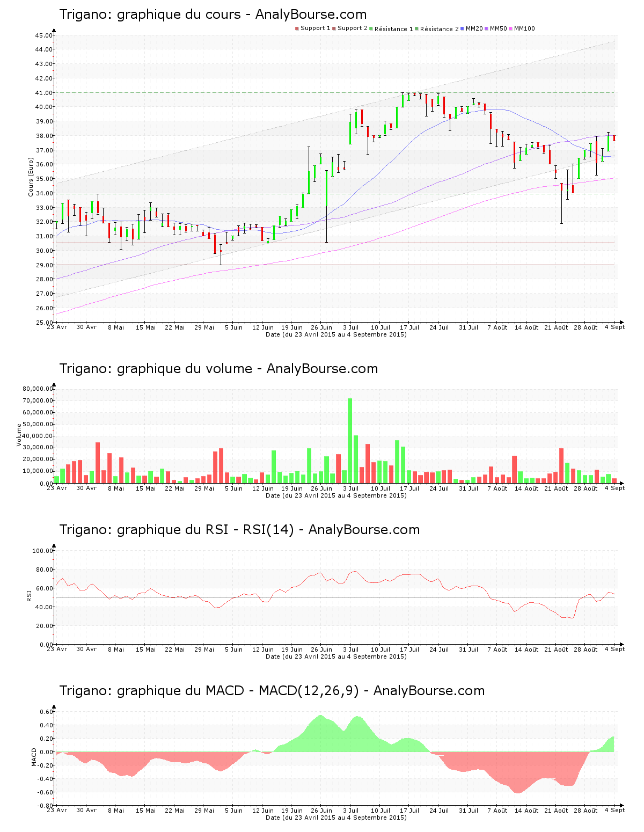The width and height of the screenshot is (644, 832).
Task: Click '8 Mai' on the volume chart axis
Action: [x=115, y=488]
